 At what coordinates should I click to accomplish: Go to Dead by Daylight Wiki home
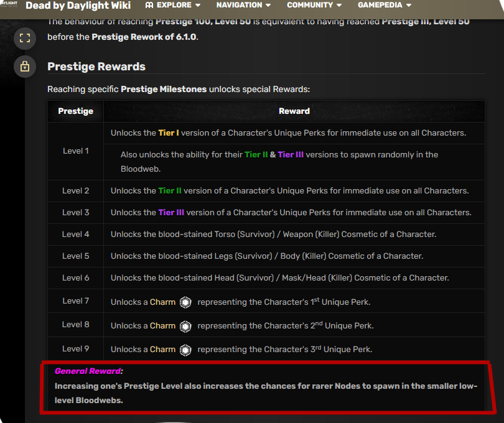(78, 6)
